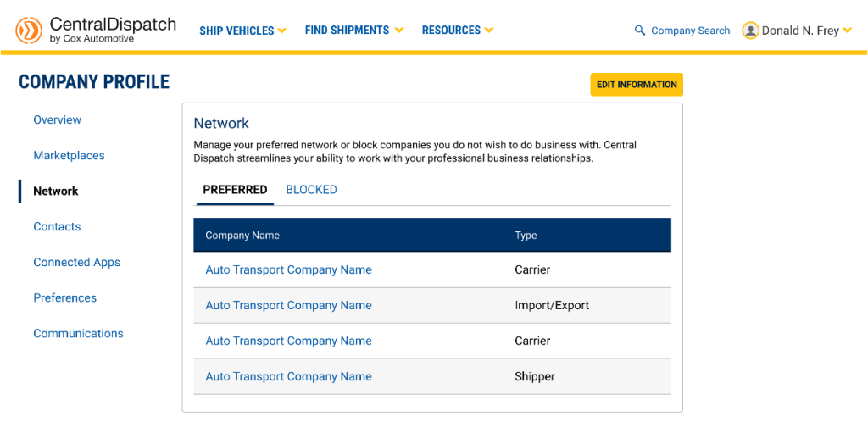This screenshot has width=868, height=433.
Task: Open the company link in the Shipper row
Action: pyautogui.click(x=288, y=376)
